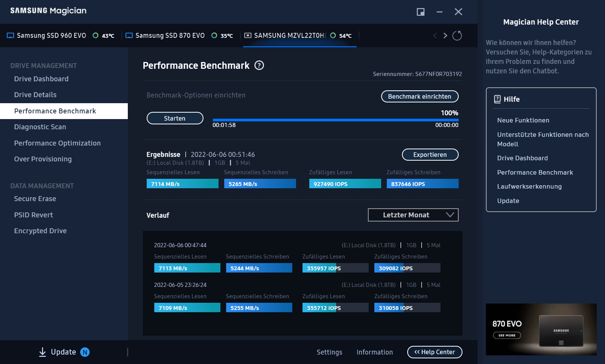Open Secure Erase page
Viewport: 605px width, 364px height.
pos(35,199)
